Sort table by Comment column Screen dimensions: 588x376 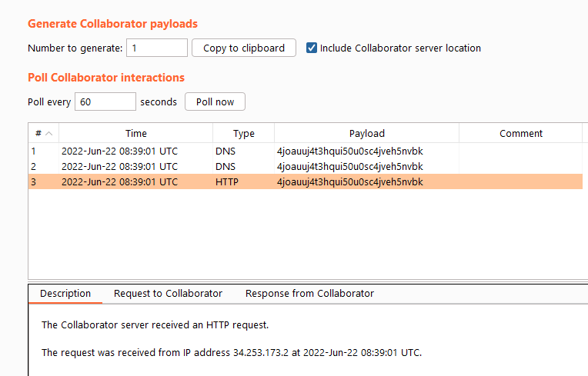pos(521,133)
